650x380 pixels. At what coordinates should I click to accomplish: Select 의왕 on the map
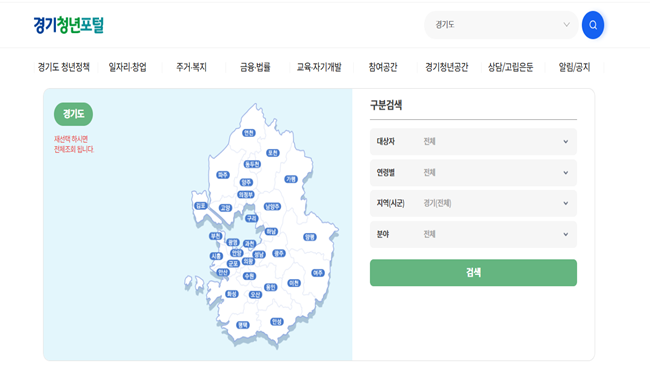pos(248,261)
